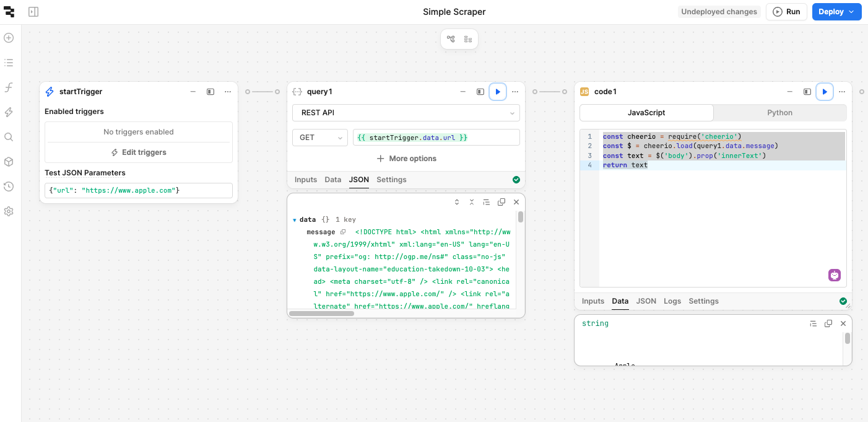Open the GET method dropdown
This screenshot has height=422, width=868.
319,138
